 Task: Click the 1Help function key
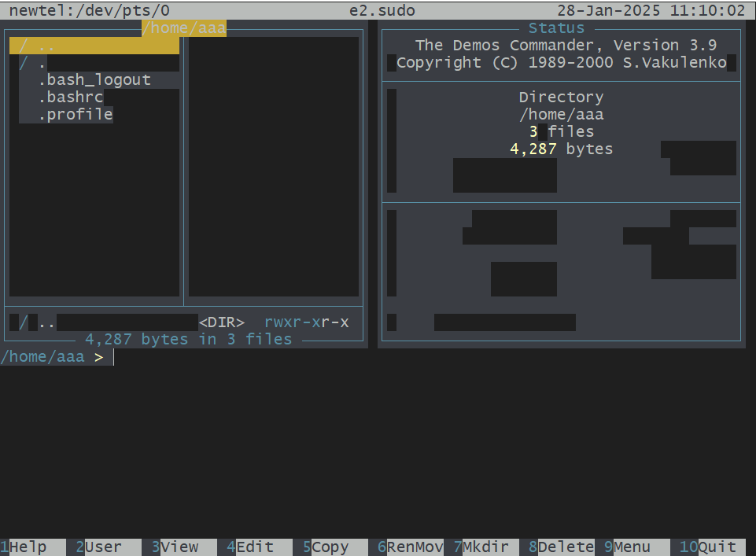(x=33, y=547)
